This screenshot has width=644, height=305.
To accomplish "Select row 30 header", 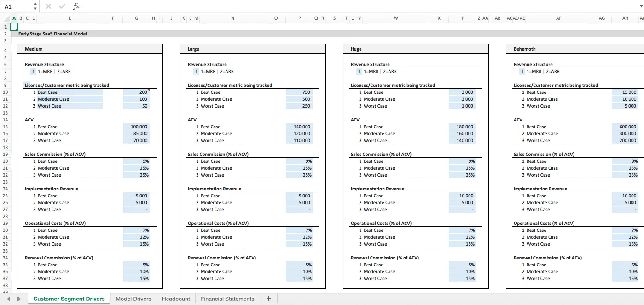I will point(5,230).
